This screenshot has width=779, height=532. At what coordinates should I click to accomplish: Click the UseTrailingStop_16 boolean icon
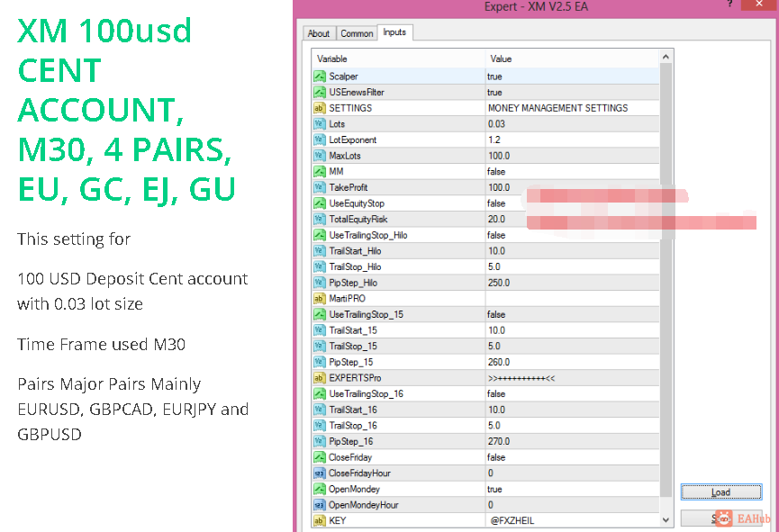[x=320, y=394]
